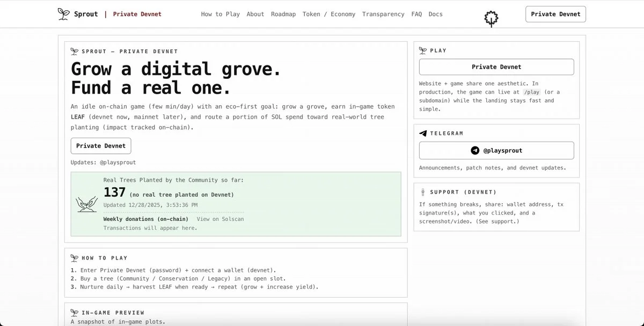The width and height of the screenshot is (644, 326).
Task: Click the hands planting seedling icon
Action: (87, 204)
